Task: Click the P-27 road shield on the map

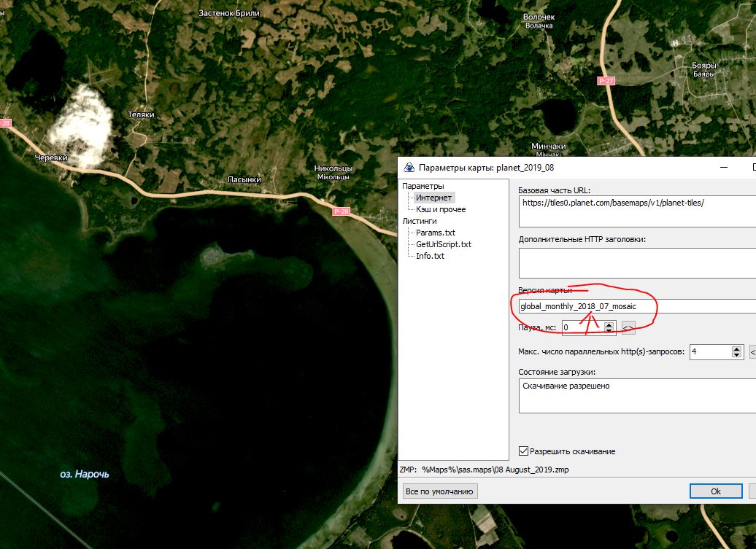Action: (605, 81)
